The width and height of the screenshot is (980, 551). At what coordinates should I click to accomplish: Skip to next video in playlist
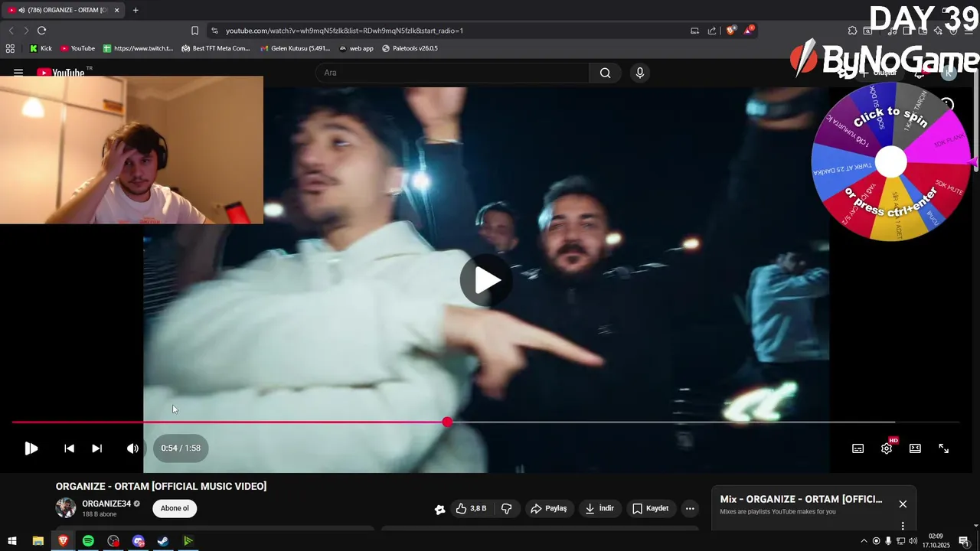click(96, 448)
